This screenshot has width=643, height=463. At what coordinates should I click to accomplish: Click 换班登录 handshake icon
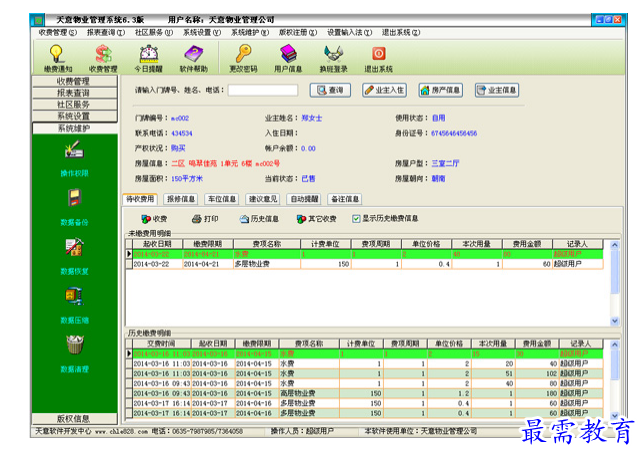click(x=333, y=59)
